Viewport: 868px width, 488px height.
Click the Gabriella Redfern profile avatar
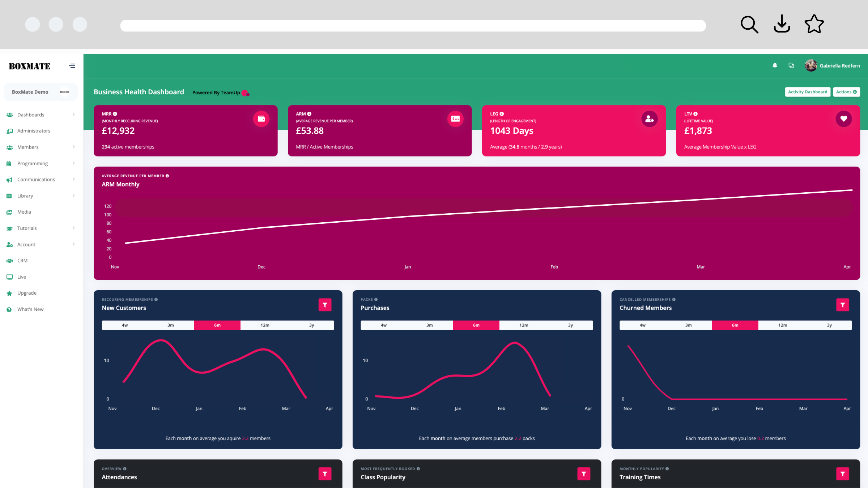pyautogui.click(x=810, y=65)
